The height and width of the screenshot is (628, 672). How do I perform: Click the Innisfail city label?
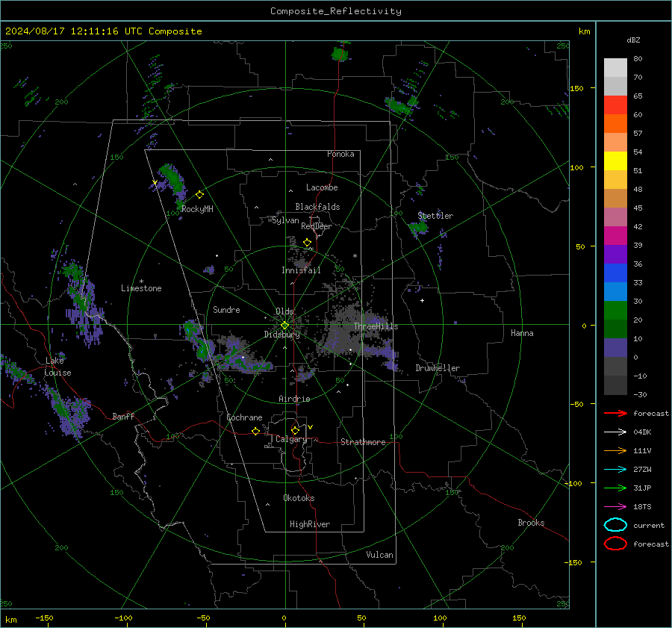(301, 270)
